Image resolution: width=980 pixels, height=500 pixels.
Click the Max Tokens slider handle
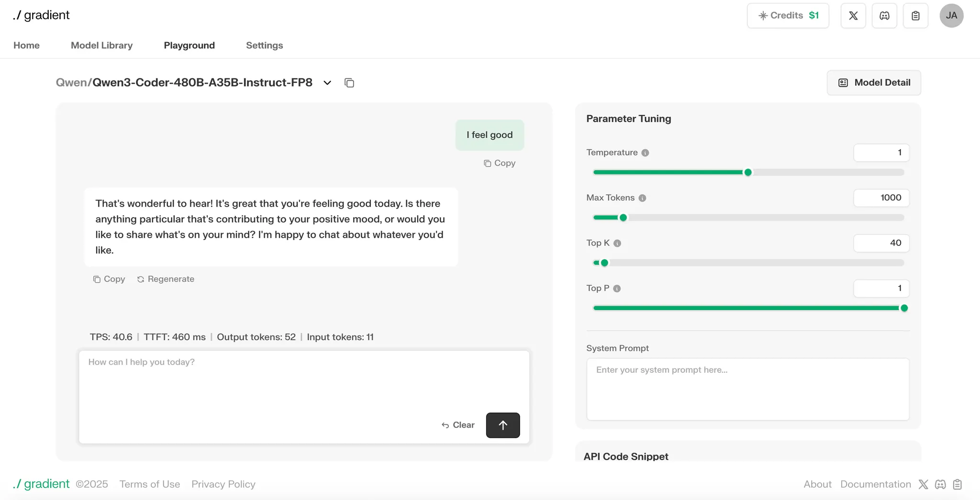pos(623,218)
